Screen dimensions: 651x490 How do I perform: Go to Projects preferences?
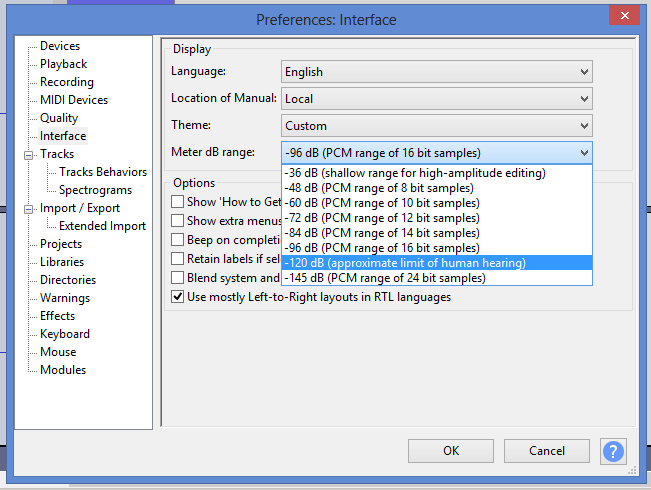61,244
